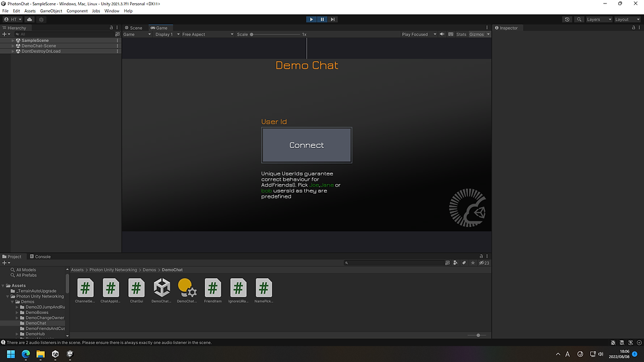Toggle Mute Audio in Game view
Screen dimensions: 644x362
[442, 34]
